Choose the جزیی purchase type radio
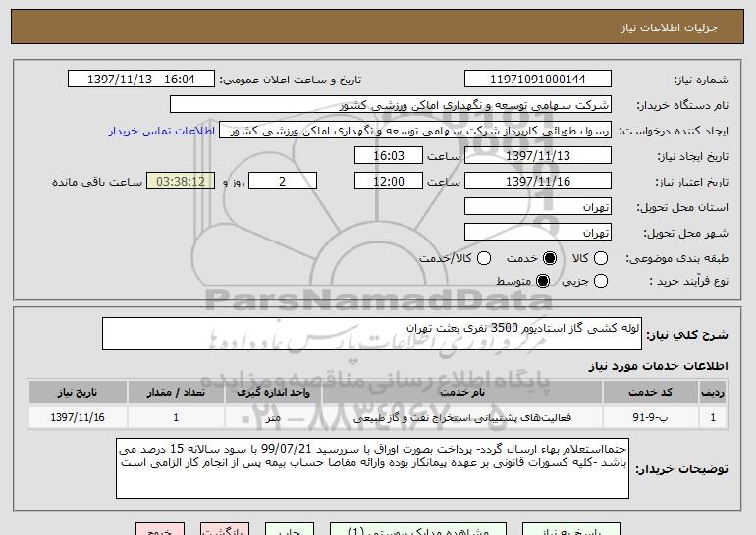Image resolution: width=756 pixels, height=535 pixels. [600, 281]
